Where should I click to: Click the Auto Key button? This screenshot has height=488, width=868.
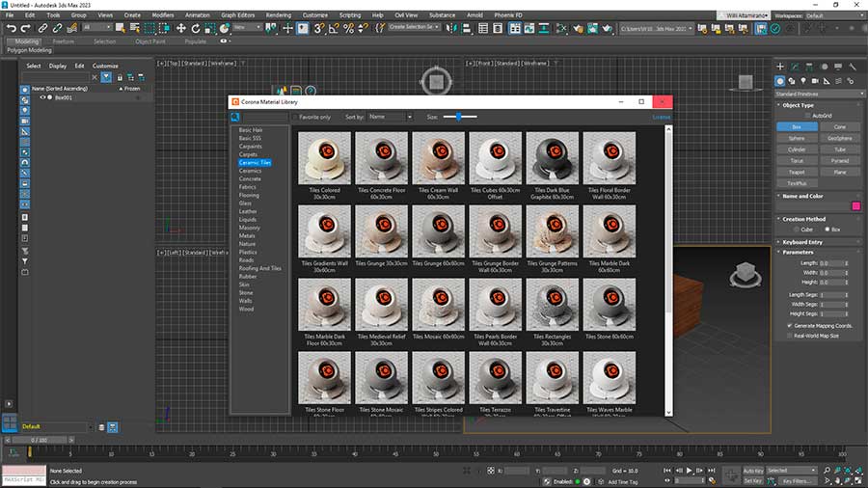click(x=754, y=471)
